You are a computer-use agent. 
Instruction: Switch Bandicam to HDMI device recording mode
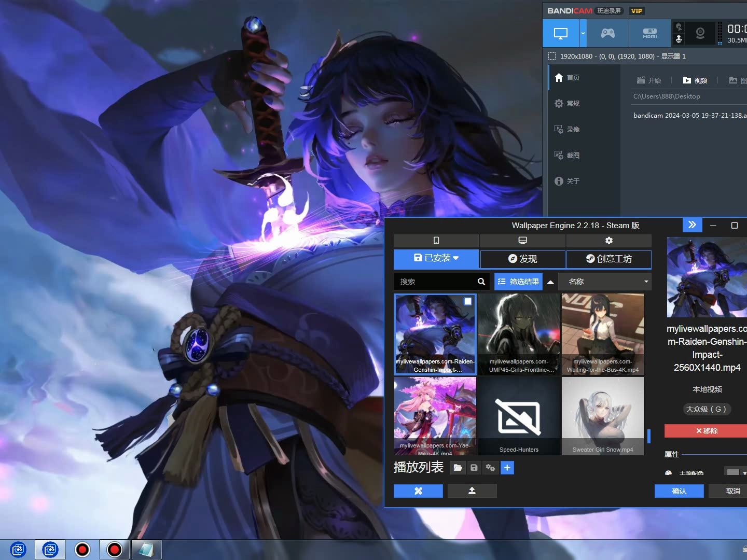point(650,34)
